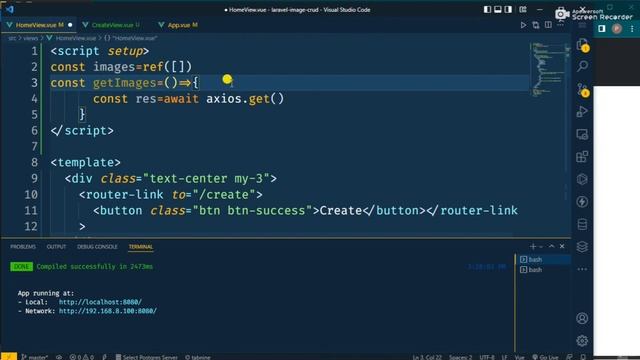Open the Extensions view in activity bar
This screenshot has width=640, height=360.
[x=582, y=157]
